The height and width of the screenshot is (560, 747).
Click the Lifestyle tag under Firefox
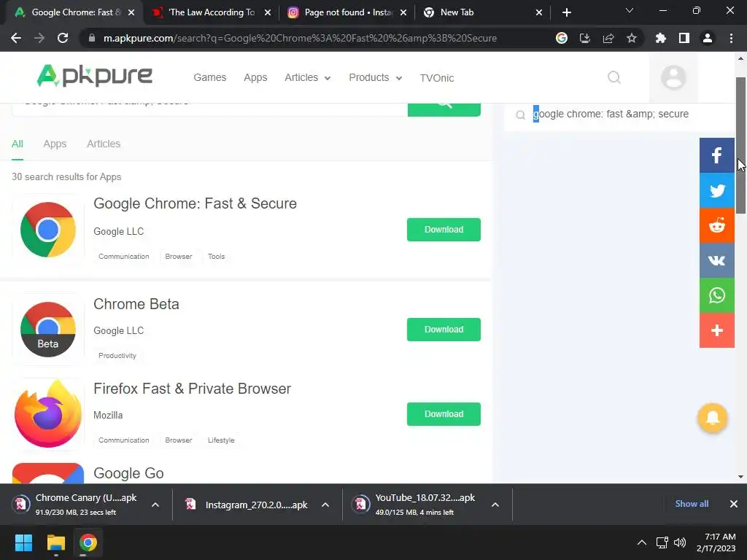coord(221,440)
